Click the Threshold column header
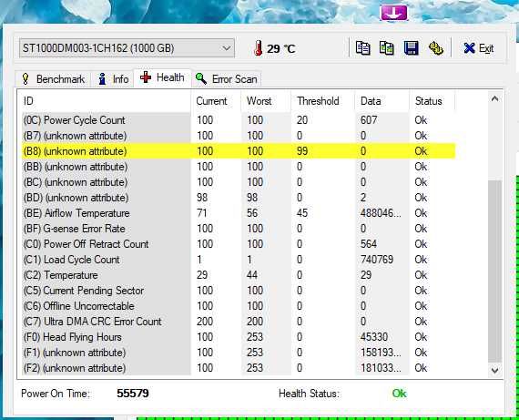Screen dimensions: 519x420 tap(323, 101)
